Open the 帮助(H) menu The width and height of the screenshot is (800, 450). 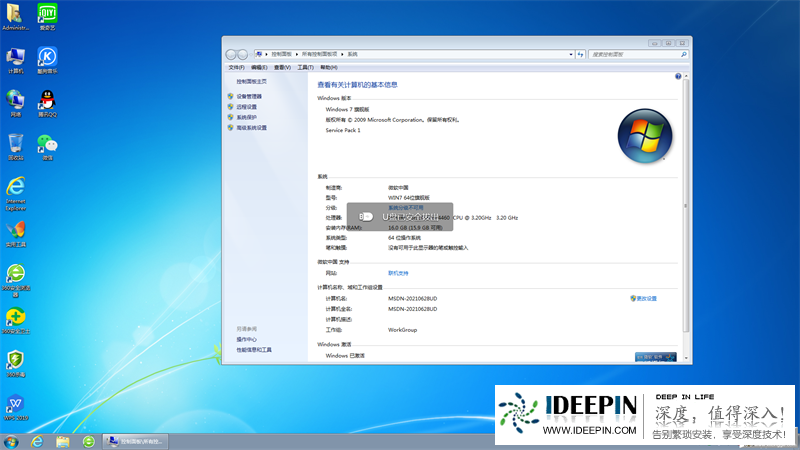329,67
